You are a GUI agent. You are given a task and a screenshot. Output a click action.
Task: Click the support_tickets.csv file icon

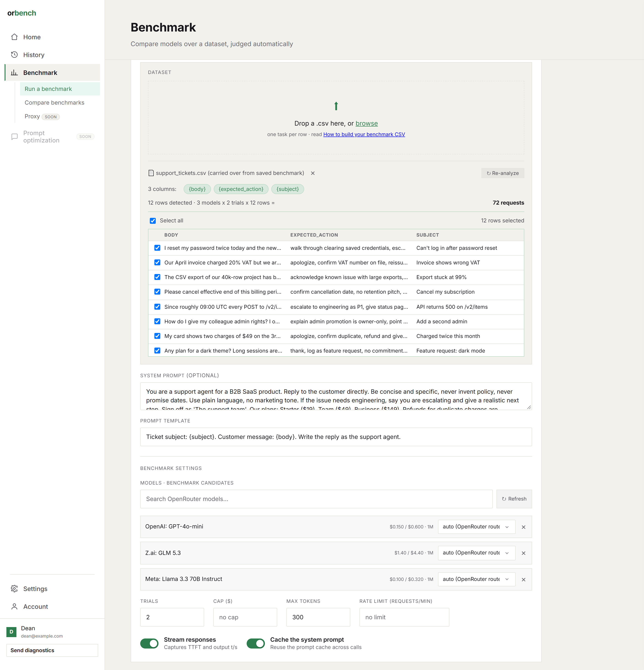(151, 173)
